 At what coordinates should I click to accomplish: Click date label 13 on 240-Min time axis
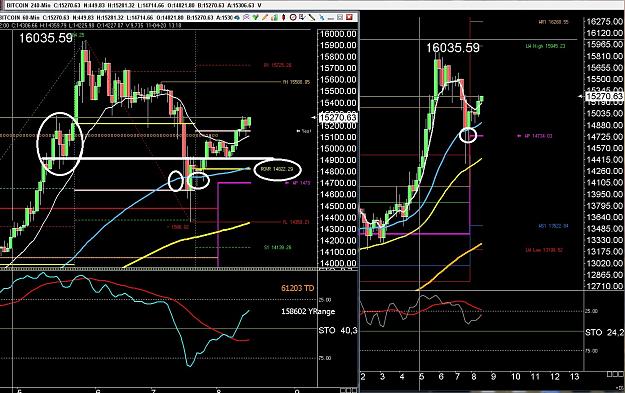pyautogui.click(x=574, y=377)
